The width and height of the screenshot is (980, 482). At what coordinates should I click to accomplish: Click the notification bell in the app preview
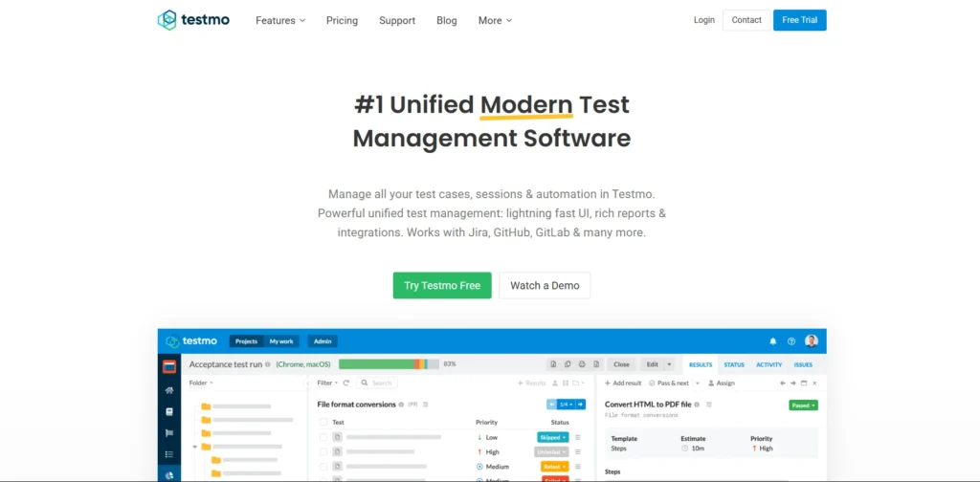click(x=773, y=341)
